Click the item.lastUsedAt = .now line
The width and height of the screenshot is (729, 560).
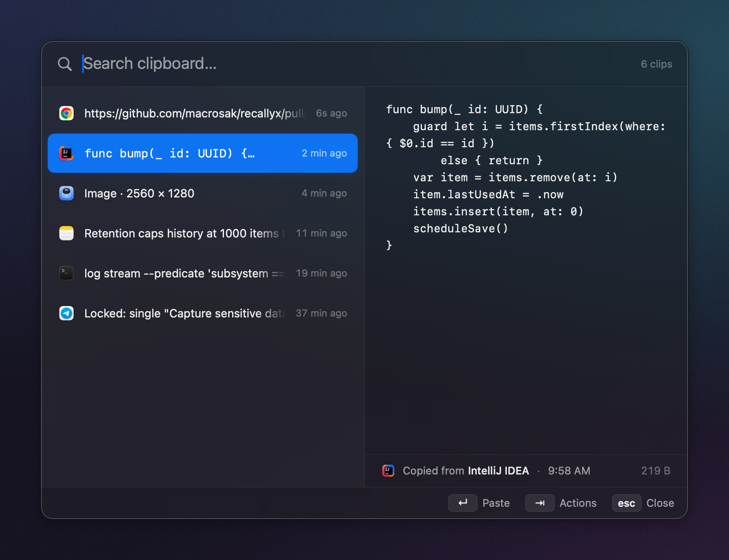point(488,194)
